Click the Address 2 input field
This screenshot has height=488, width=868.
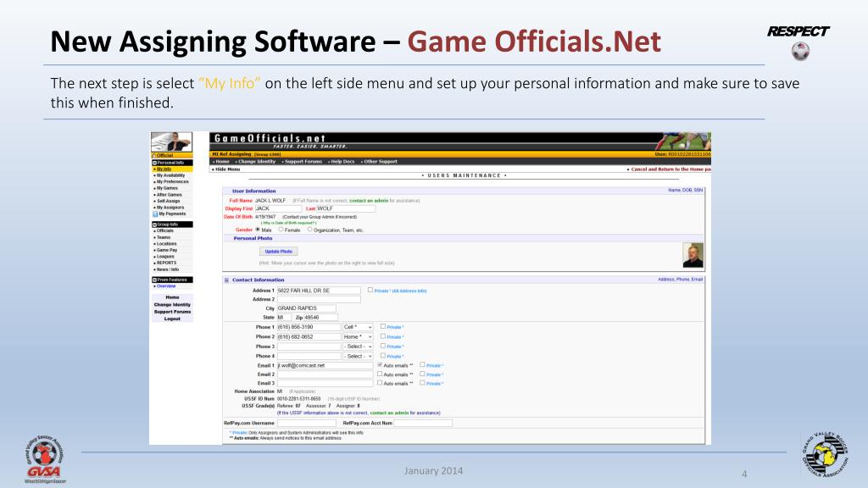pyautogui.click(x=319, y=299)
